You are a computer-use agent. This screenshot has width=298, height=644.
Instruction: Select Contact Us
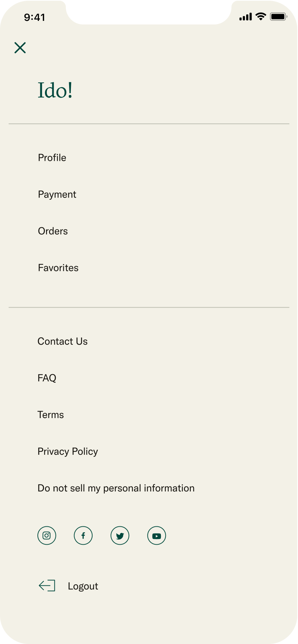pos(63,341)
